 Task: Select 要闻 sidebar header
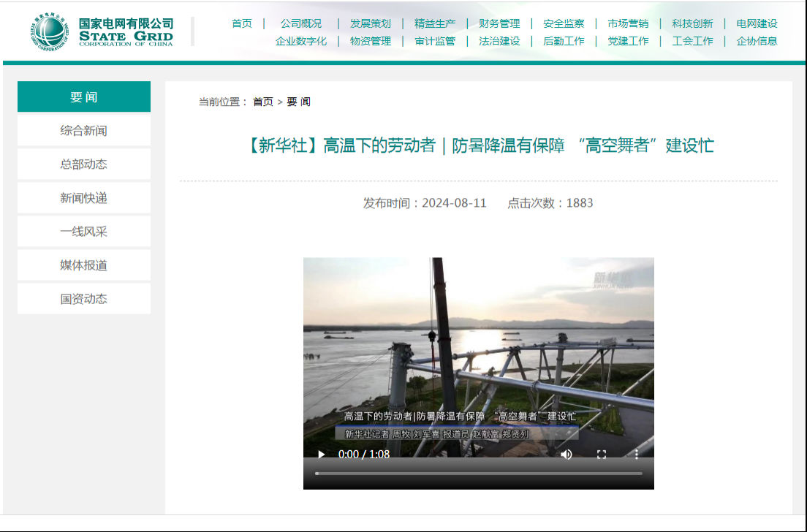click(x=84, y=96)
